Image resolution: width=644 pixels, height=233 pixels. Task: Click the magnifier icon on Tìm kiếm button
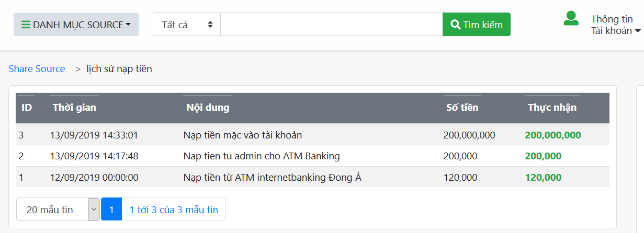[456, 25]
